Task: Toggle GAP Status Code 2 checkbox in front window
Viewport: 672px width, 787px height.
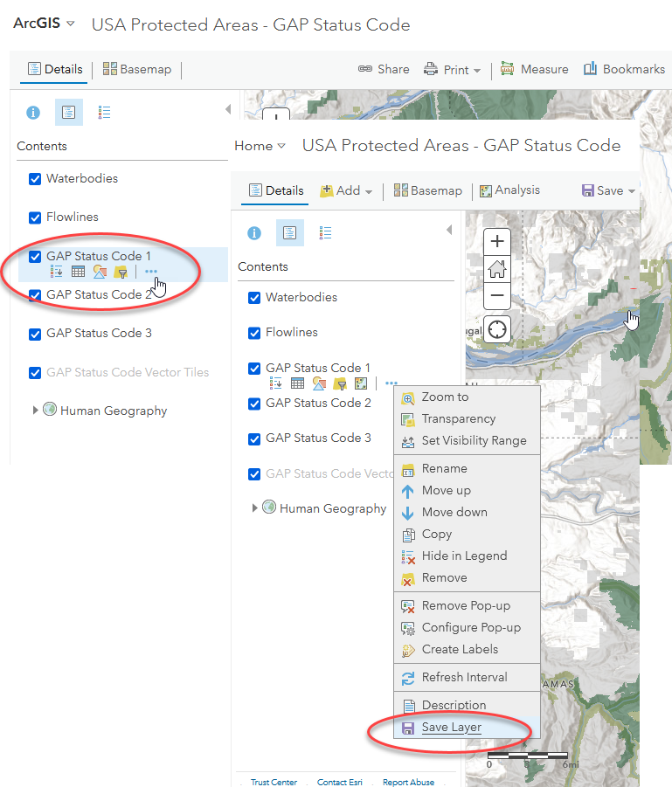Action: [x=254, y=404]
